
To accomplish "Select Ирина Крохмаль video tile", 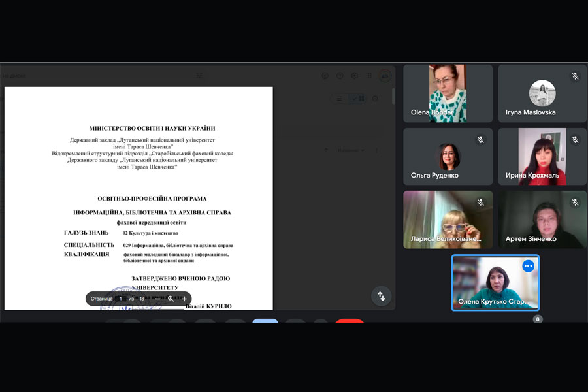I will click(542, 156).
